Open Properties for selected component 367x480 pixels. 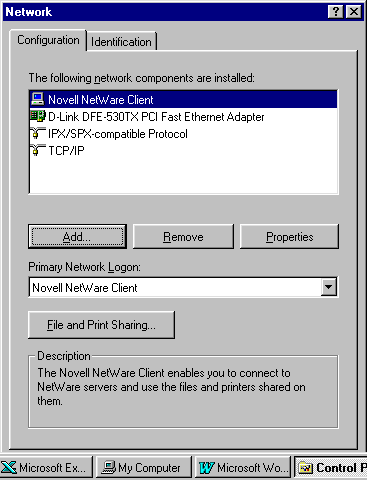(289, 236)
